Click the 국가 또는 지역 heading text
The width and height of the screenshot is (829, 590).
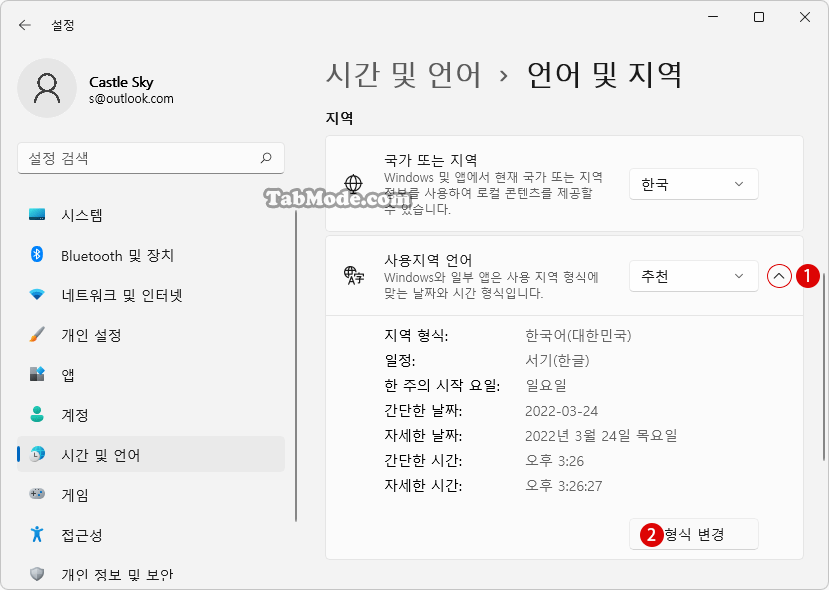tap(431, 160)
